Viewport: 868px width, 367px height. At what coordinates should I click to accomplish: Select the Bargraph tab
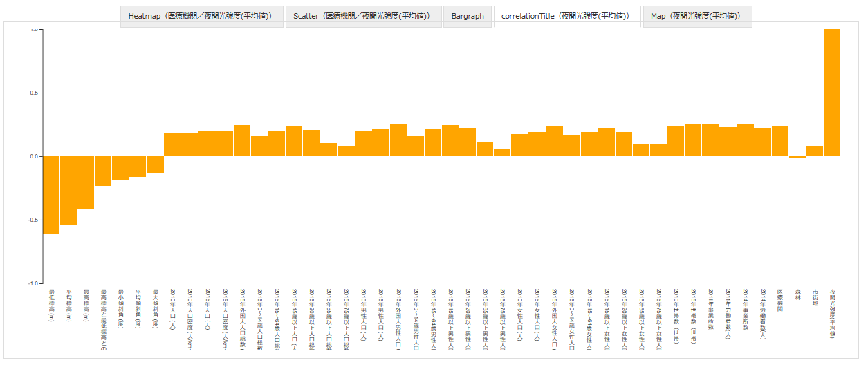(468, 16)
